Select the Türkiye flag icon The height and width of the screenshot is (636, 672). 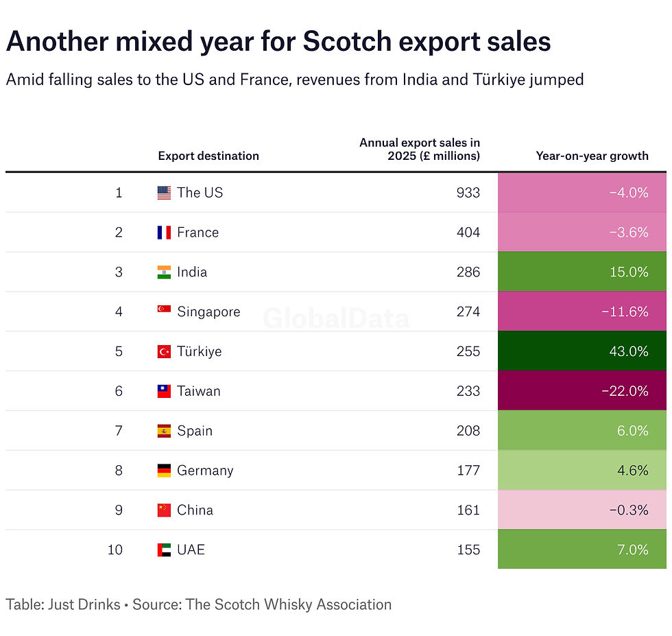point(164,352)
